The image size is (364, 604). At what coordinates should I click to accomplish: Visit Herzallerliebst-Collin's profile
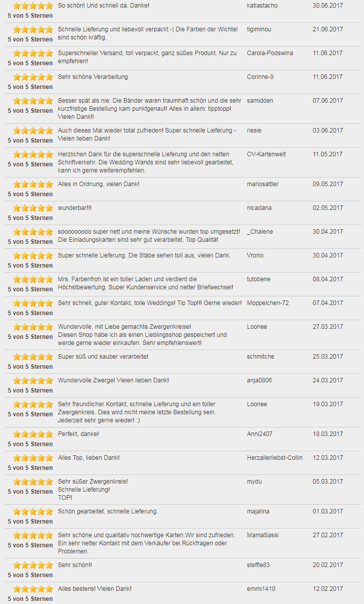(275, 458)
